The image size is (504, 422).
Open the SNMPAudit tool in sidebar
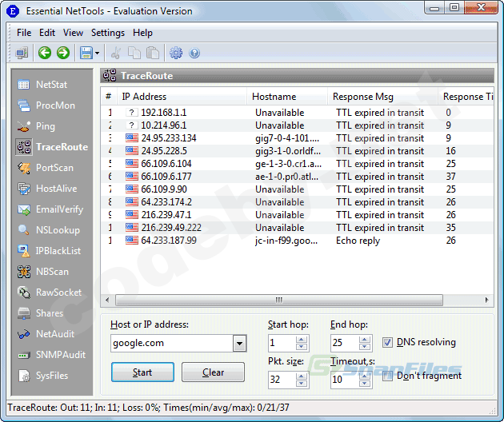(x=51, y=355)
